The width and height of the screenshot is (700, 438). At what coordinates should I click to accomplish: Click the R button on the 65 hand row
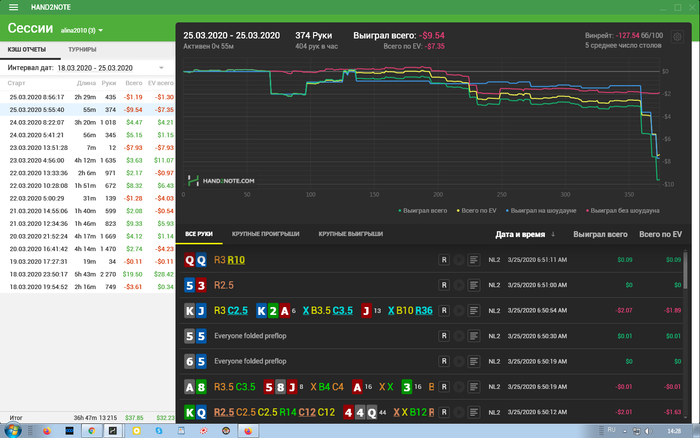pos(444,361)
